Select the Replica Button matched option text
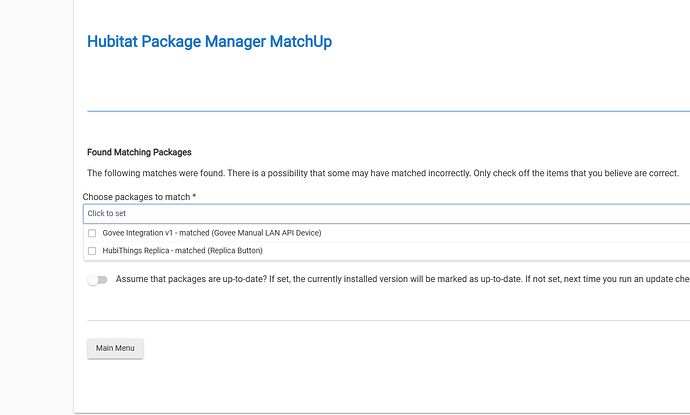Image resolution: width=690 pixels, height=415 pixels. (182, 250)
